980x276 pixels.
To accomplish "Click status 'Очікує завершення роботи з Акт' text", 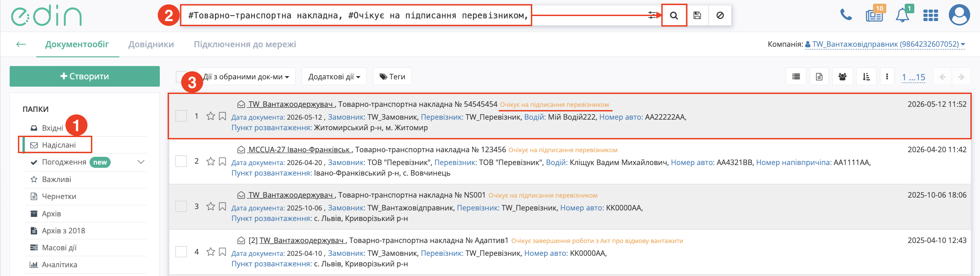I will (x=597, y=241).
